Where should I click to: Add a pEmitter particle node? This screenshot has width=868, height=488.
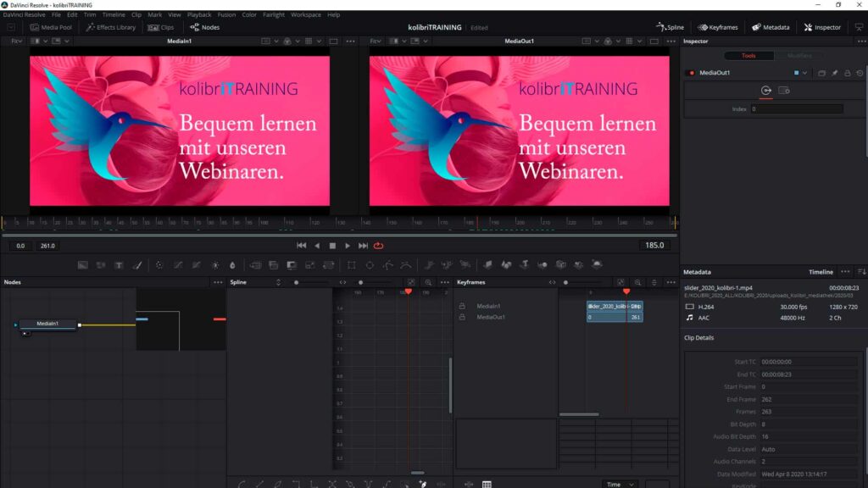(x=429, y=265)
